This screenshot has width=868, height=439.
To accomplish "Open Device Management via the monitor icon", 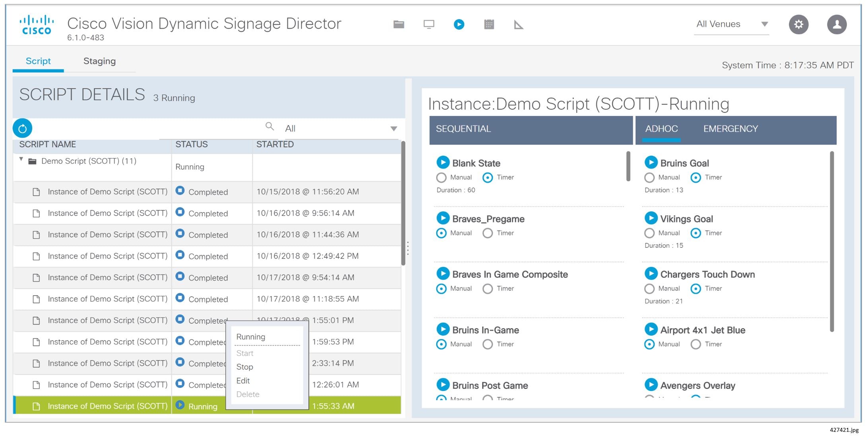I will [429, 24].
